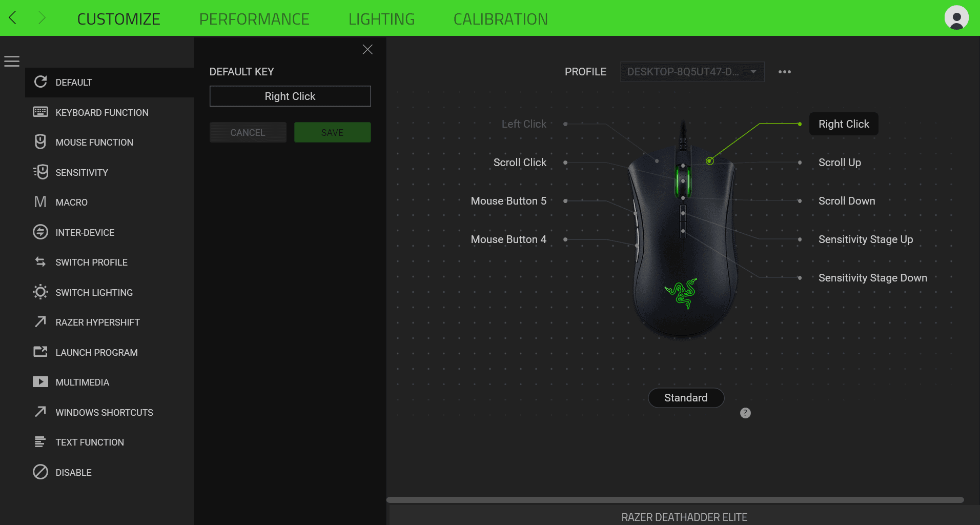The image size is (980, 525).
Task: Click the question mark help icon
Action: click(x=745, y=413)
